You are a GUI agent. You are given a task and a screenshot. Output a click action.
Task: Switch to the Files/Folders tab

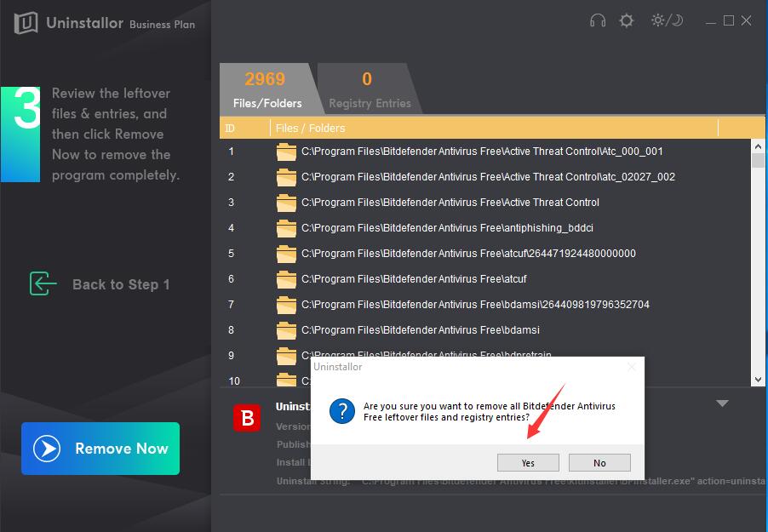click(267, 89)
